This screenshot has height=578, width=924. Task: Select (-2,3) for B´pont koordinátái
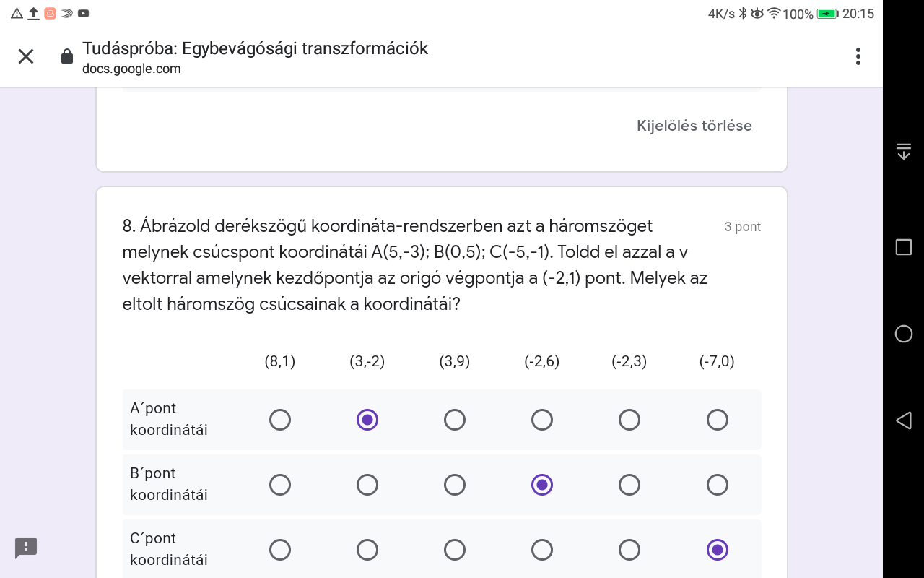pos(629,485)
